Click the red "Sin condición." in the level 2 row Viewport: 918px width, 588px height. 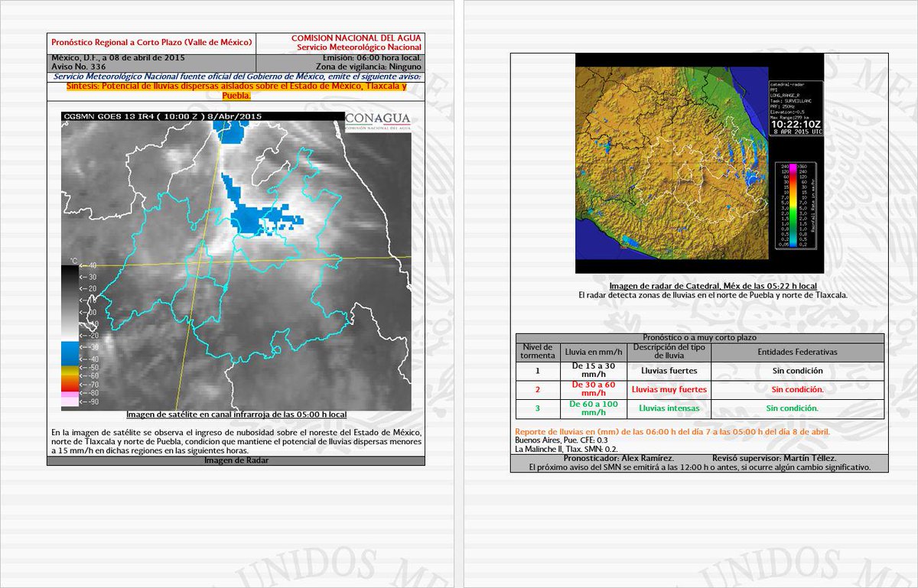(x=797, y=389)
